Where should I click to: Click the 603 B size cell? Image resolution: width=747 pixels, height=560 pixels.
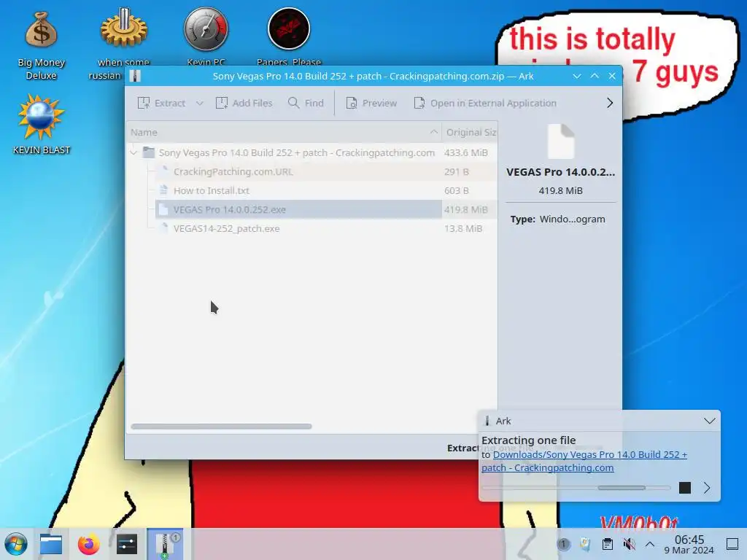[x=457, y=191]
